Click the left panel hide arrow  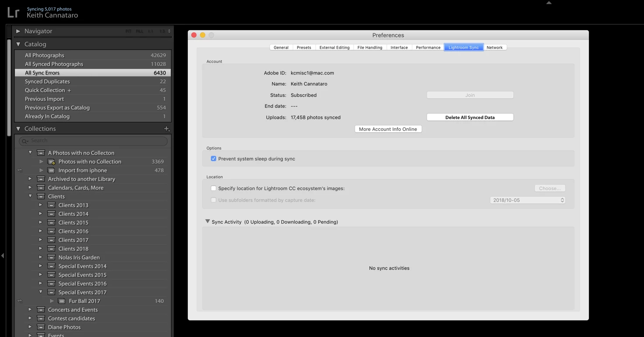pos(3,255)
